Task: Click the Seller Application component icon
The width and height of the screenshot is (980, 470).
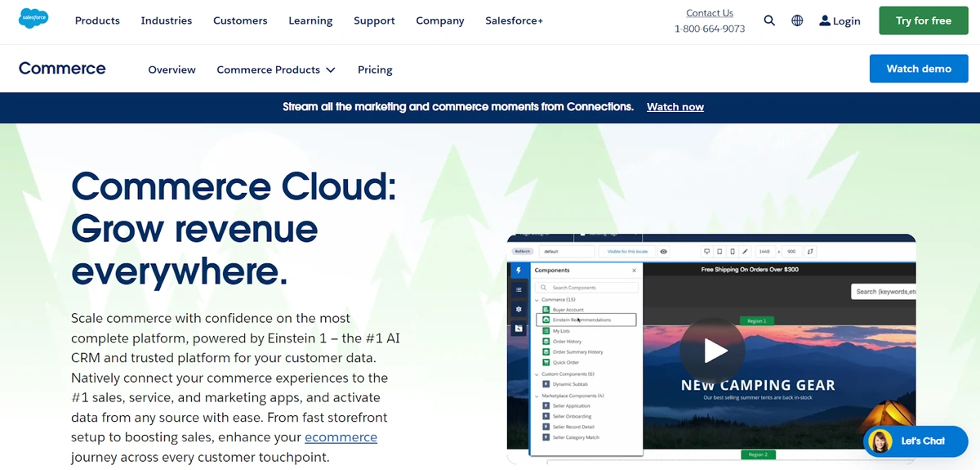Action: click(x=546, y=406)
